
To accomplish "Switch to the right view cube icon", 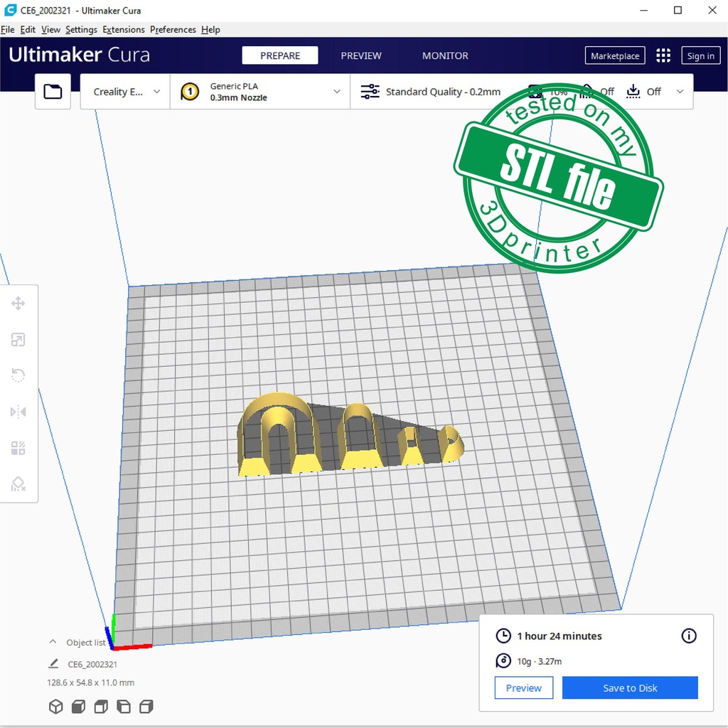I will coord(146,707).
